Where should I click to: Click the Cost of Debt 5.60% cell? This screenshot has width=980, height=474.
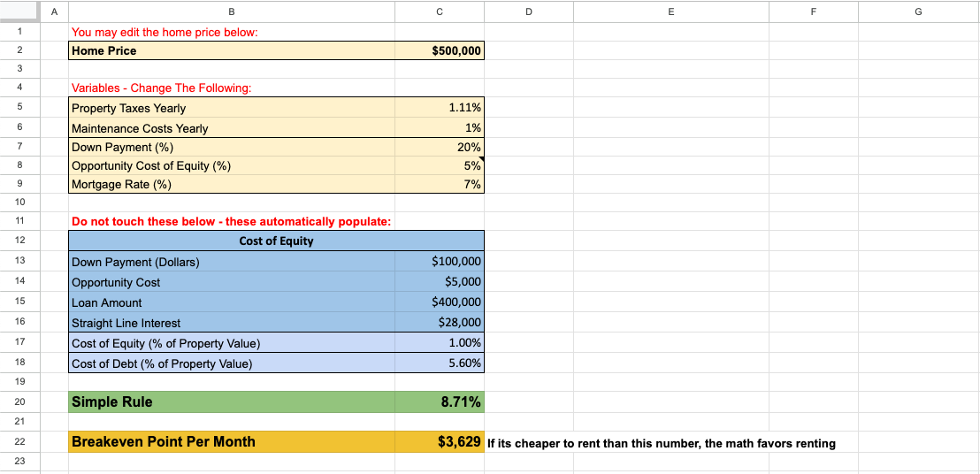[440, 363]
